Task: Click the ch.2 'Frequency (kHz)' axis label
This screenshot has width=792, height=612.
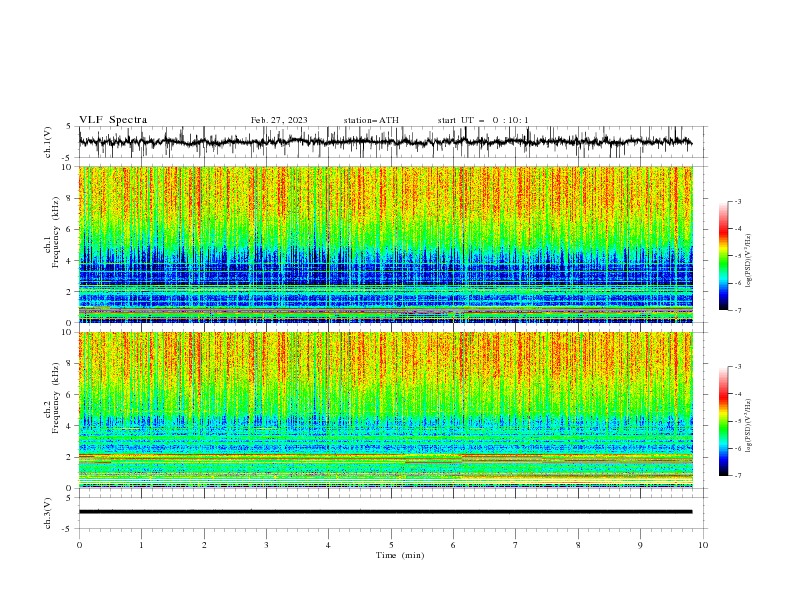Action: coord(56,398)
